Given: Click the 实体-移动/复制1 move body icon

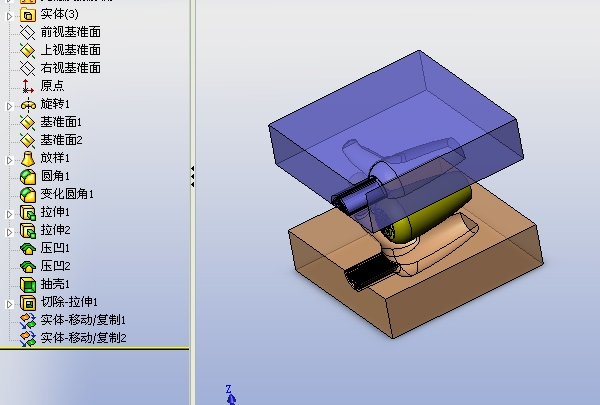Looking at the screenshot, I should pyautogui.click(x=28, y=321).
